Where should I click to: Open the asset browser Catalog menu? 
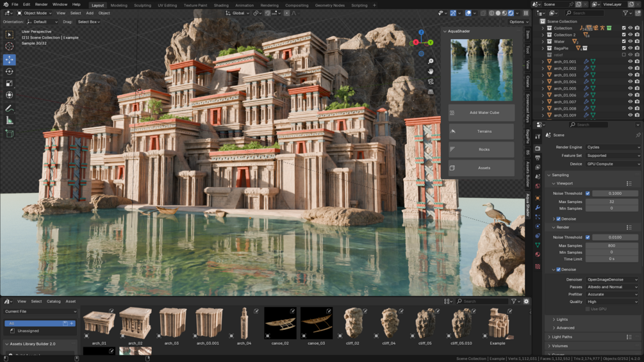(x=53, y=301)
